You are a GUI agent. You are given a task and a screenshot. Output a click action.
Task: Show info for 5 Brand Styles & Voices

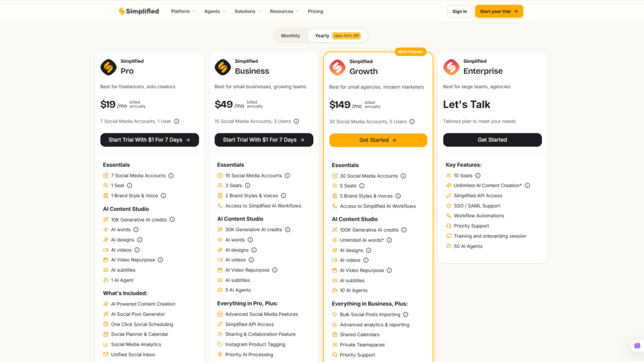click(398, 196)
